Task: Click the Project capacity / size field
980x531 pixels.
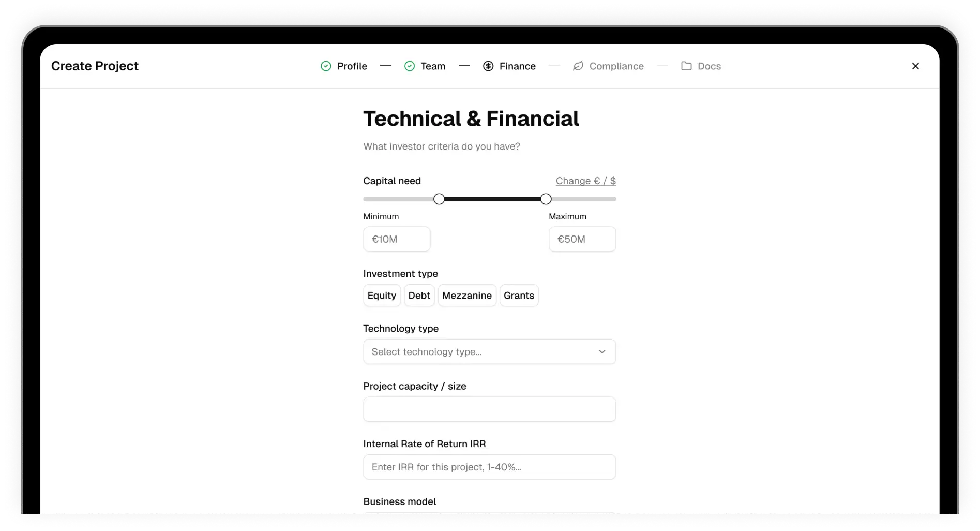Action: click(x=490, y=409)
